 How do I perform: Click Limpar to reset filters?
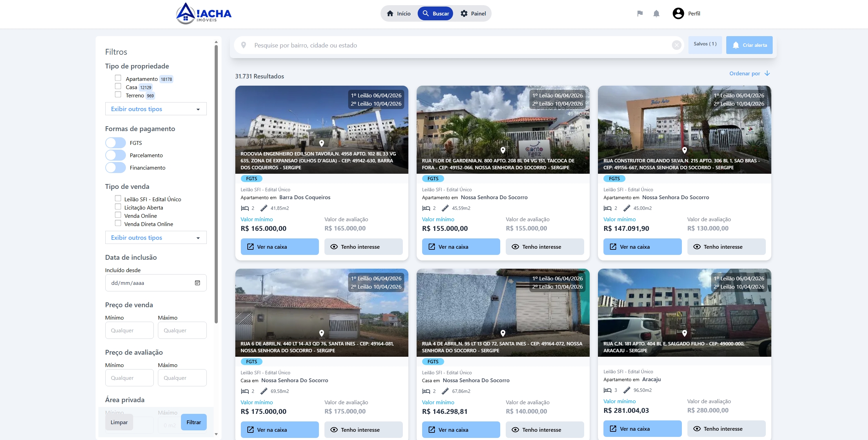pyautogui.click(x=119, y=422)
